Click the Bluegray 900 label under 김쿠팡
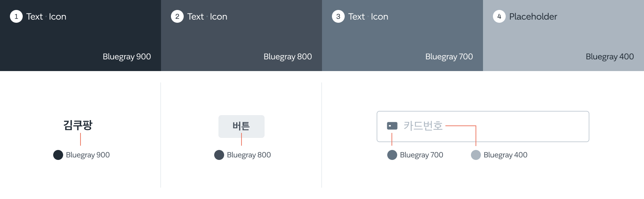Viewport: 644px width, 199px height. (x=88, y=155)
